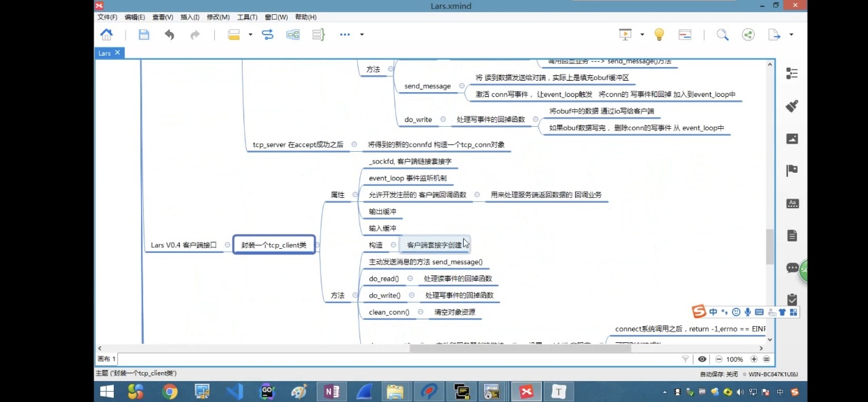Click the 100% zoom level
The image size is (868, 402).
734,359
